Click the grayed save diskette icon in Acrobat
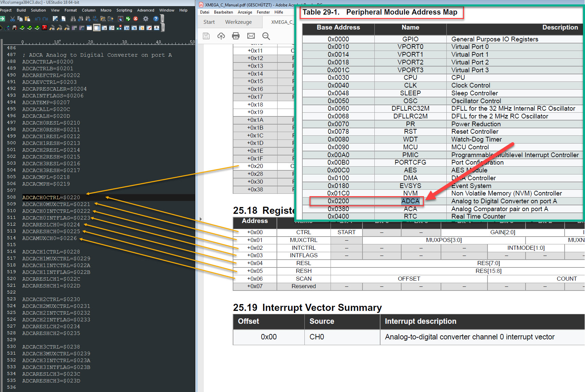This screenshot has height=392, width=585. (x=206, y=36)
